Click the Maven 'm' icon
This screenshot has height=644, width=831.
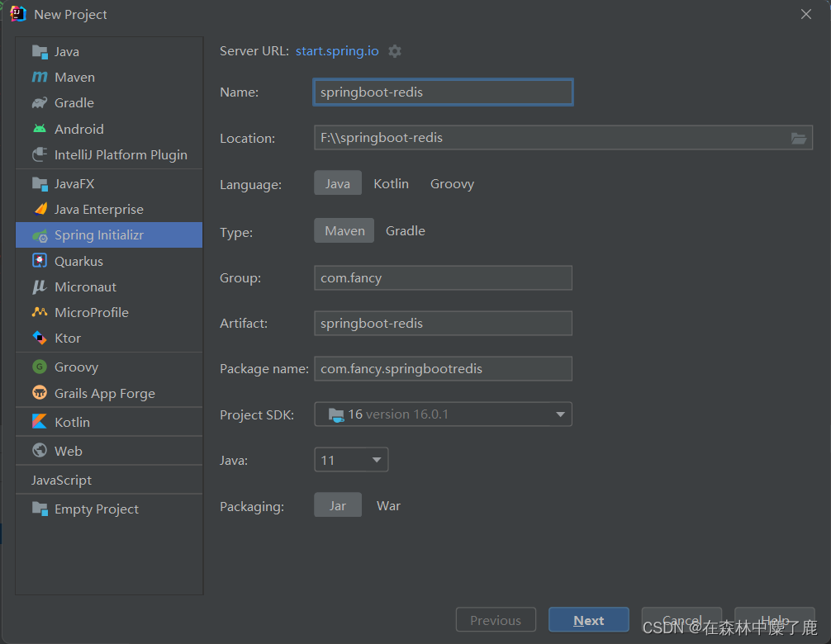(x=40, y=78)
